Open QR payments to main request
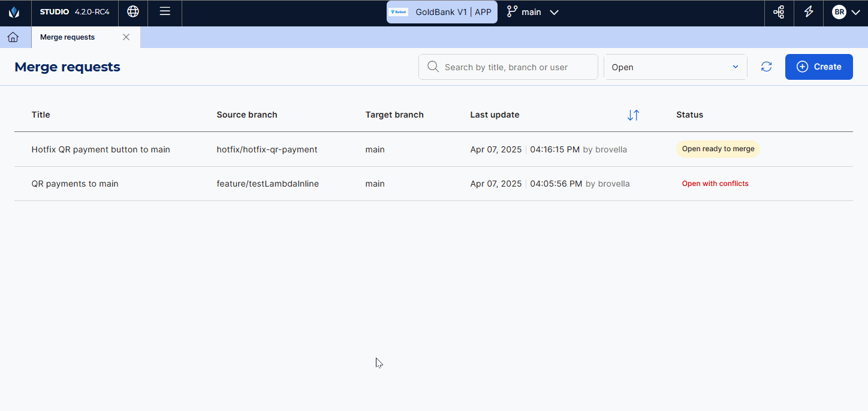The image size is (868, 411). (75, 184)
